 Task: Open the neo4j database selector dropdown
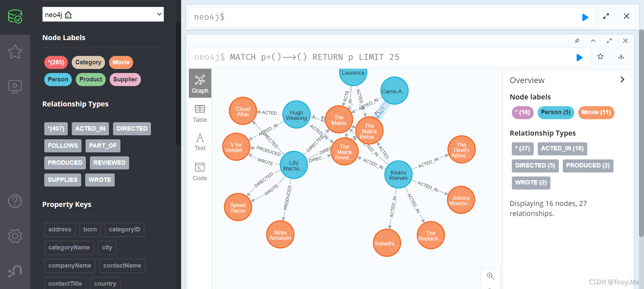[103, 14]
